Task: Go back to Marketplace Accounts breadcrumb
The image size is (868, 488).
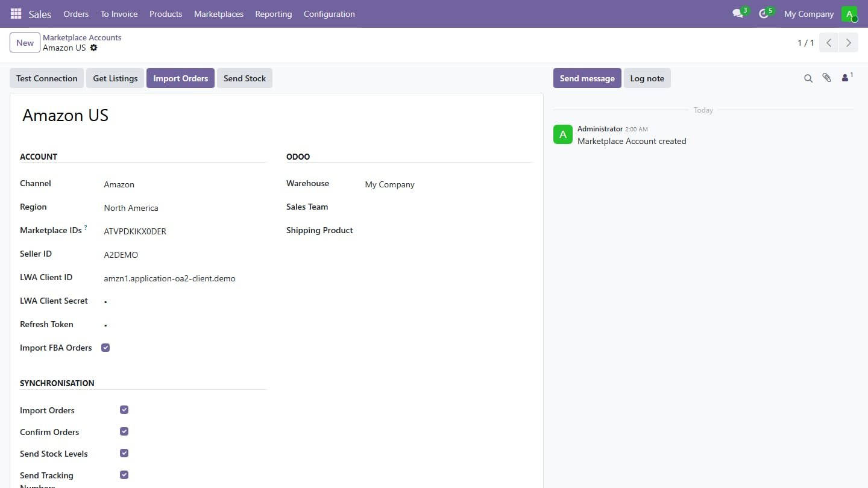Action: (x=82, y=37)
